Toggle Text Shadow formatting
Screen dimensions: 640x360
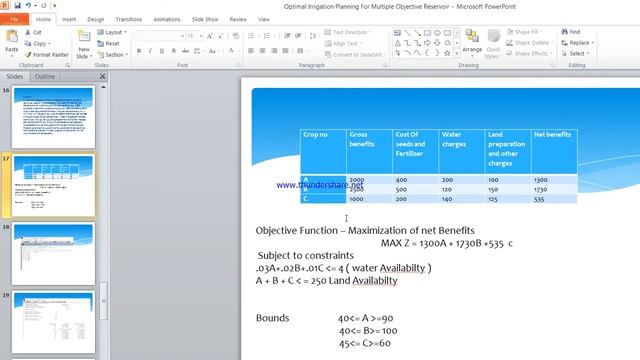tap(173, 51)
